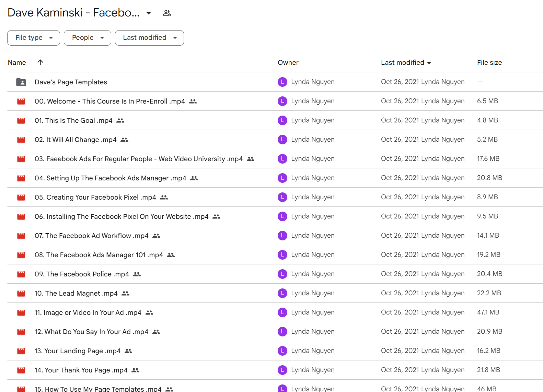Viewport: 543px width, 392px height.
Task: Click shared icon next to 11. Image or Video
Action: pyautogui.click(x=149, y=312)
